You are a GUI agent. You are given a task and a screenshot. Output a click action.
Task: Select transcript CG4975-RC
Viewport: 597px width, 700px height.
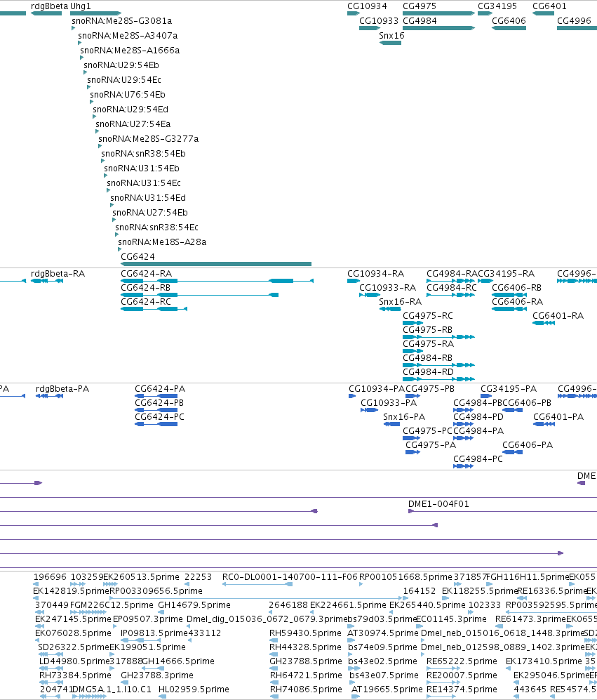412,323
